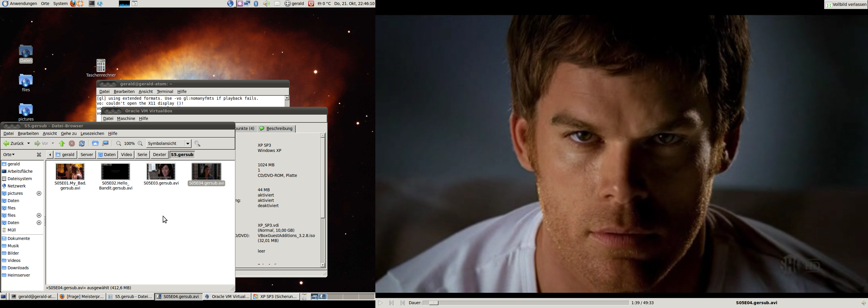Select S05E01.My_Bad.gersub.avi thumbnail
The image size is (868, 308).
pyautogui.click(x=70, y=172)
